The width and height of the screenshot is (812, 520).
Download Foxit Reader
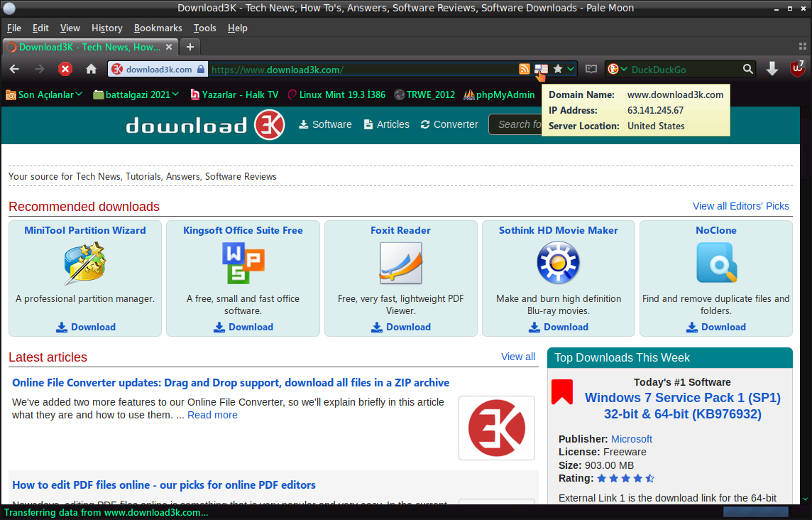coord(401,327)
